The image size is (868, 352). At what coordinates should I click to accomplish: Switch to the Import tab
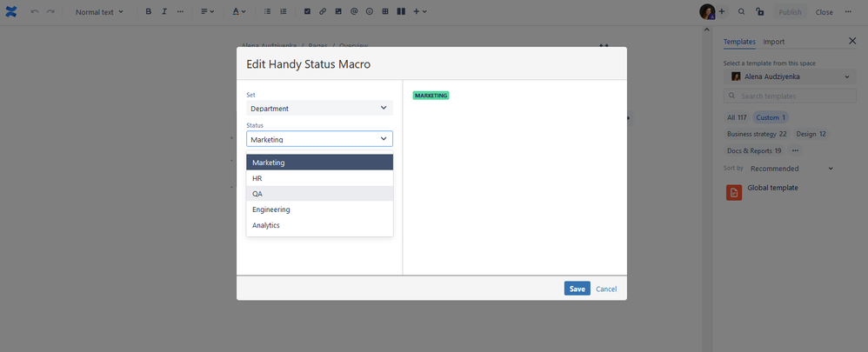(773, 42)
